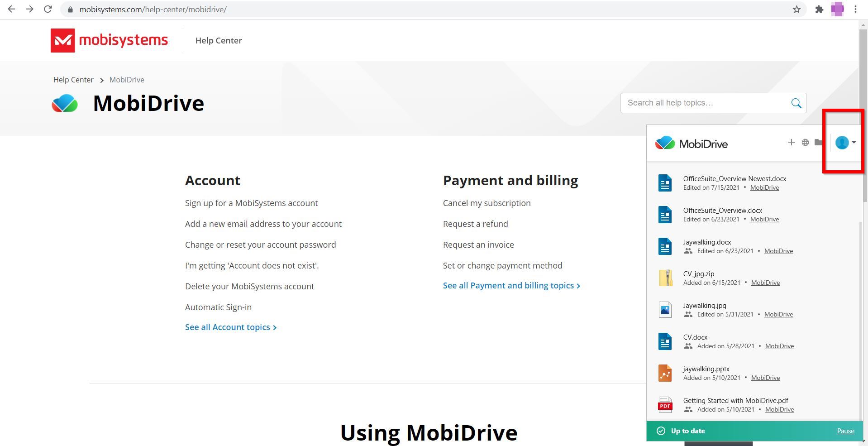Viewport: 868px width, 446px height.
Task: Open See all Payment and billing topics
Action: point(511,285)
